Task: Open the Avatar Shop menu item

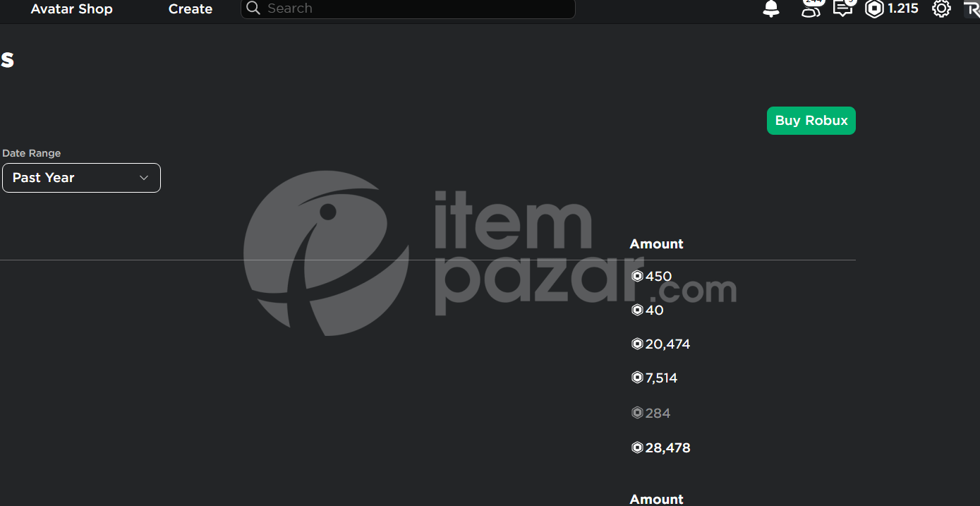Action: tap(72, 9)
